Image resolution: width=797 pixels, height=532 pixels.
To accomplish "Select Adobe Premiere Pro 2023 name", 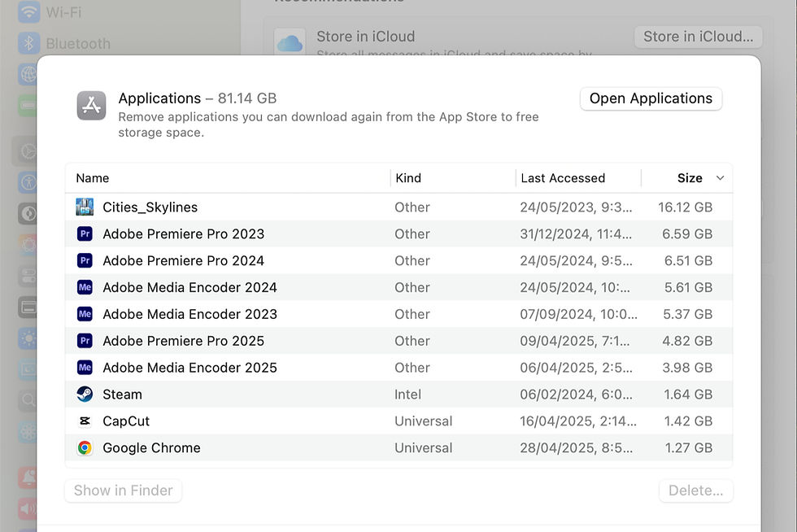I will pos(184,234).
